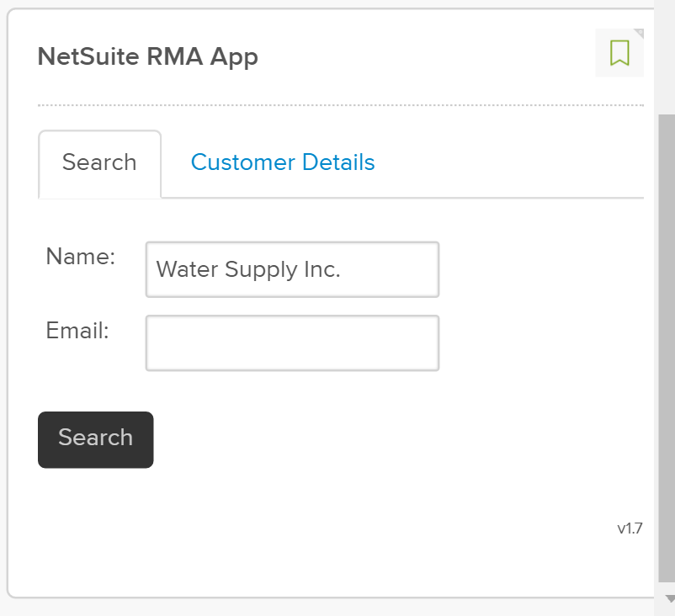Select the Search tab

[99, 164]
